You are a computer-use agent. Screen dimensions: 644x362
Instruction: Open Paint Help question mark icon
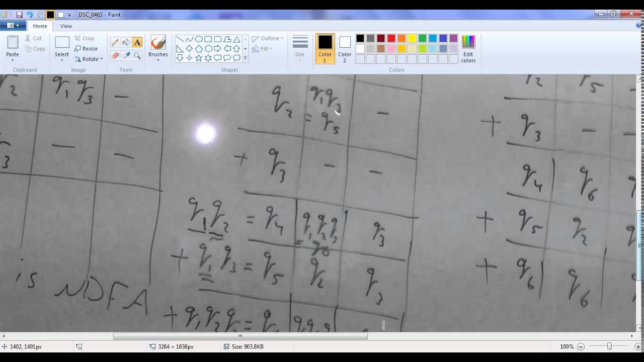tap(638, 26)
